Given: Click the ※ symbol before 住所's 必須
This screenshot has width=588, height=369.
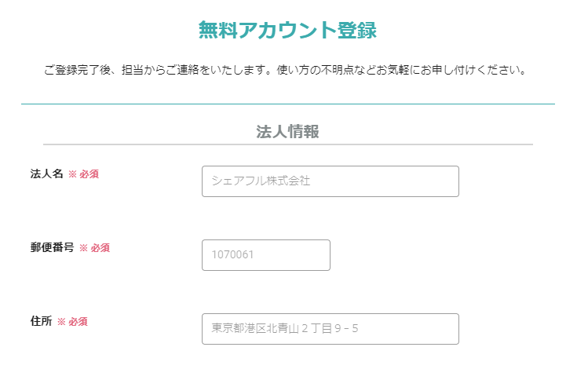Looking at the screenshot, I should pyautogui.click(x=61, y=322).
